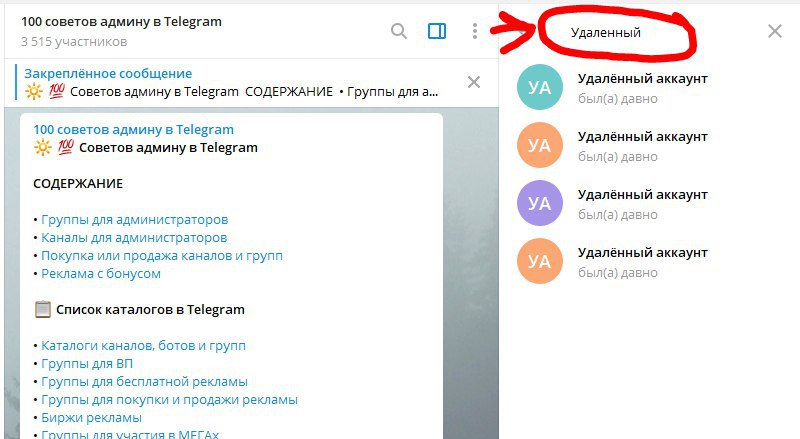Viewport: 800px width, 439px height.
Task: Open link 'Реклама с бонусом'
Action: pos(101,274)
